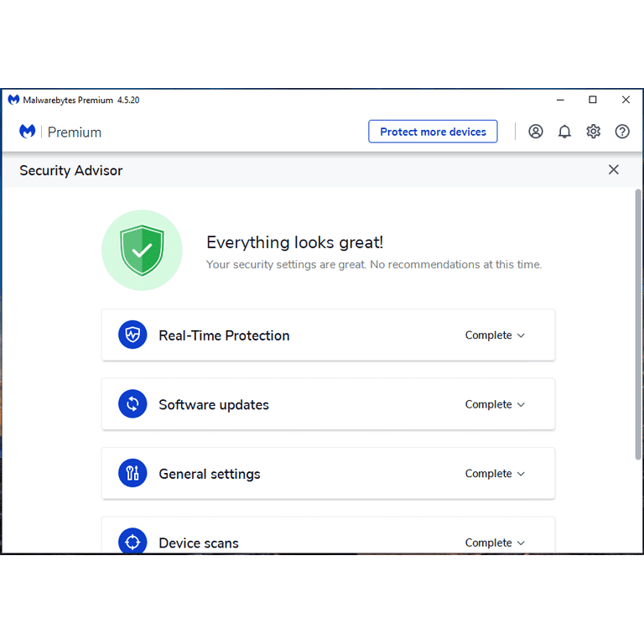
Task: Minimize the Malwarebytes window
Action: (560, 100)
